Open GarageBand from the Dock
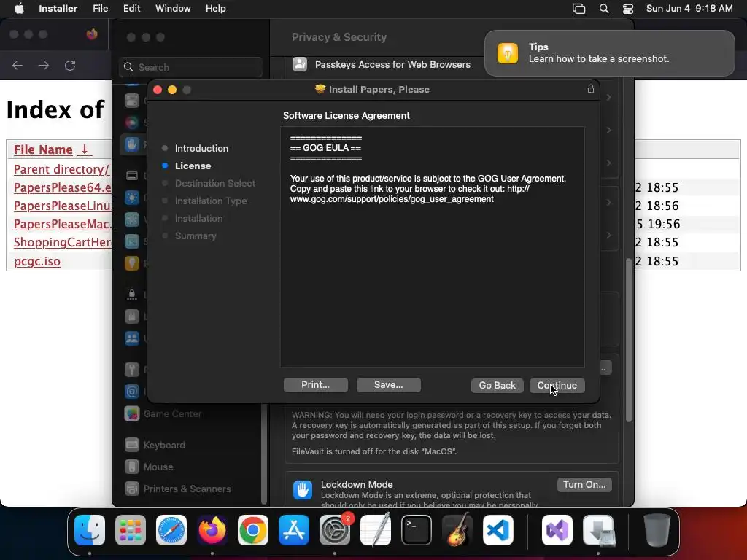 click(457, 530)
